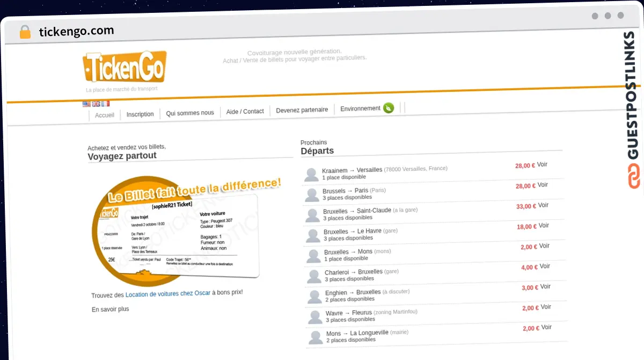This screenshot has width=644, height=360.
Task: Open the Accueil menu item
Action: [x=105, y=115]
